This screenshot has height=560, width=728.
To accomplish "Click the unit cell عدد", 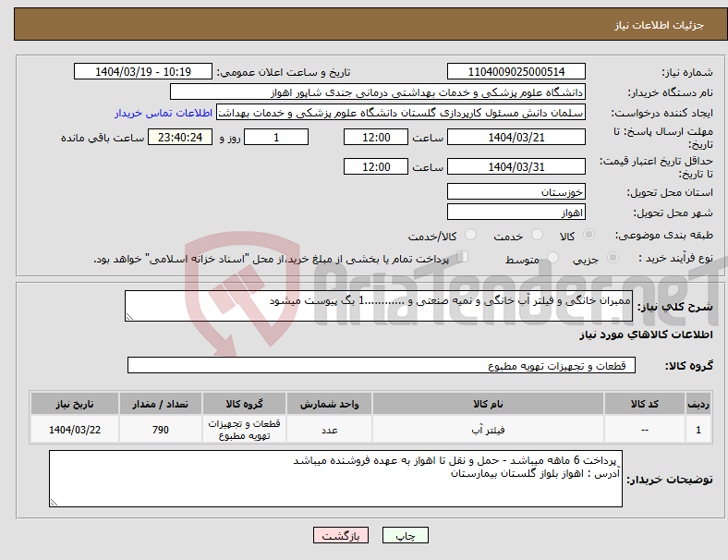I will (x=329, y=430).
